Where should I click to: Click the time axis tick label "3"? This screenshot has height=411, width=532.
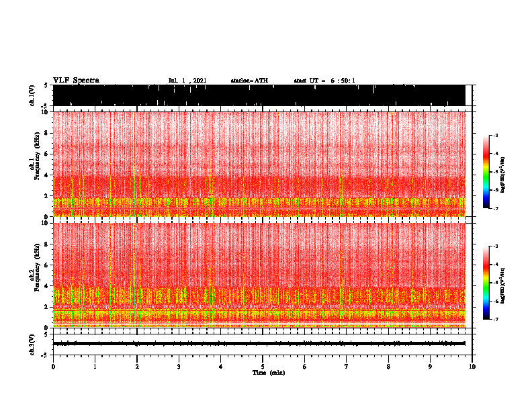pyautogui.click(x=179, y=367)
